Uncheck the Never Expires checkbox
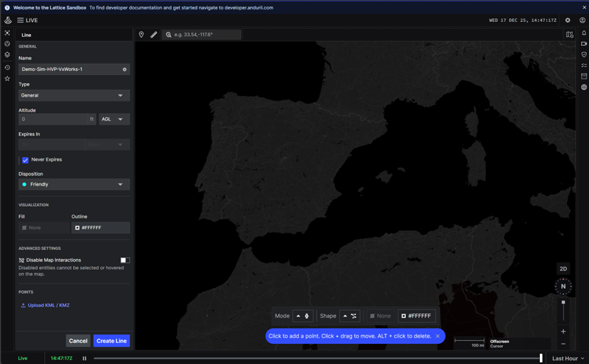This screenshot has height=364, width=589. pos(25,160)
